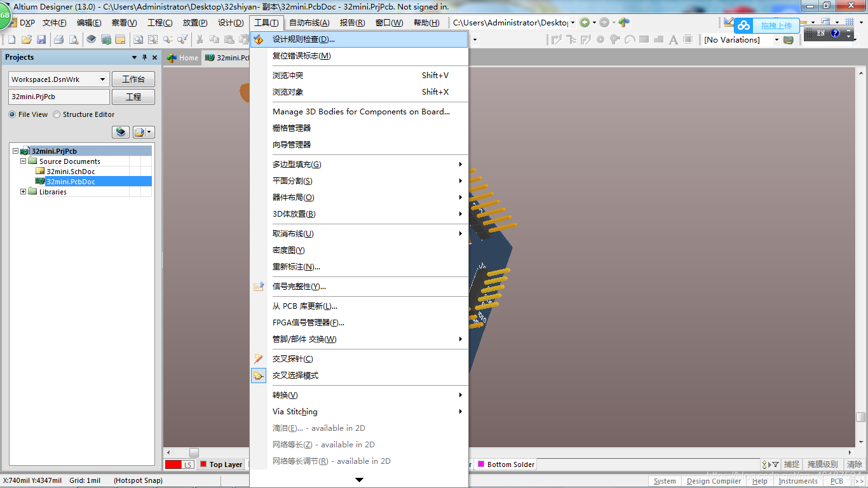Open the Workspace1.DsnWrk dropdown

pos(103,79)
